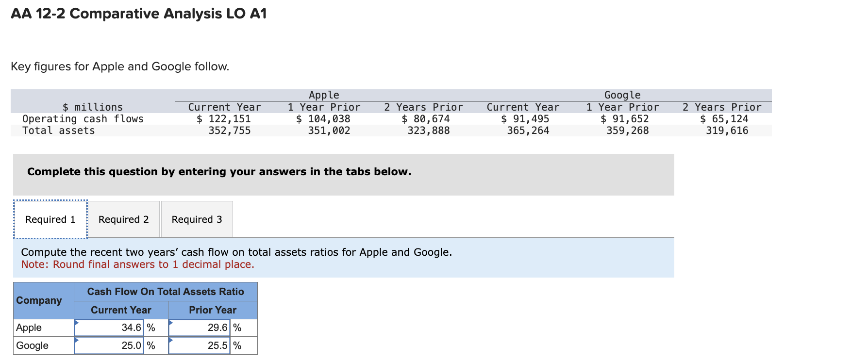Select Apple's 1 year prior cash flows $ 104,038

click(323, 119)
